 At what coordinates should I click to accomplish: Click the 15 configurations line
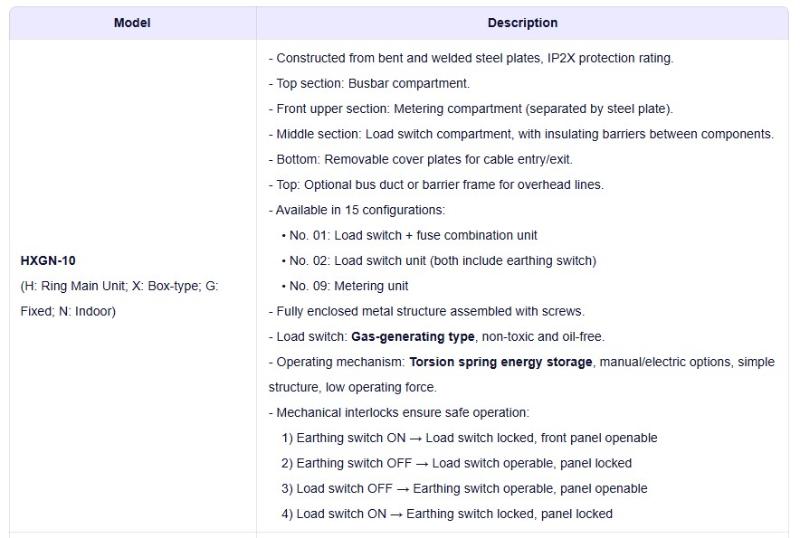[357, 210]
